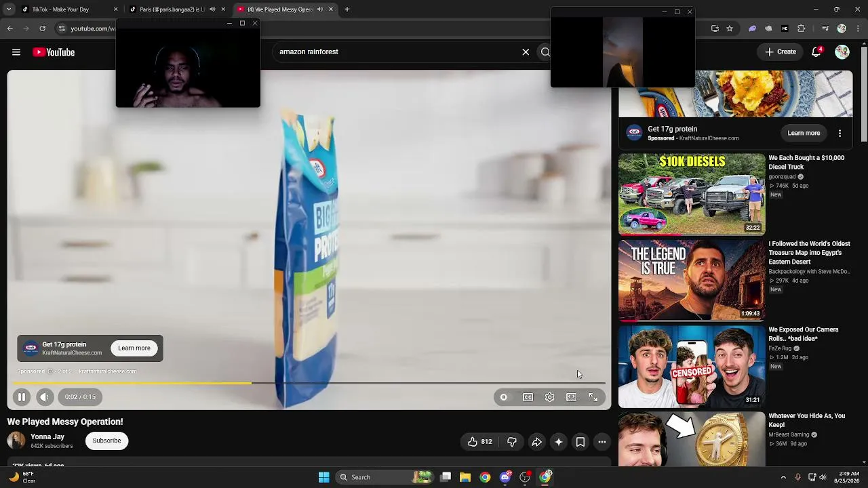The width and height of the screenshot is (868, 488).
Task: Save the video with the bookmark icon
Action: pos(580,442)
